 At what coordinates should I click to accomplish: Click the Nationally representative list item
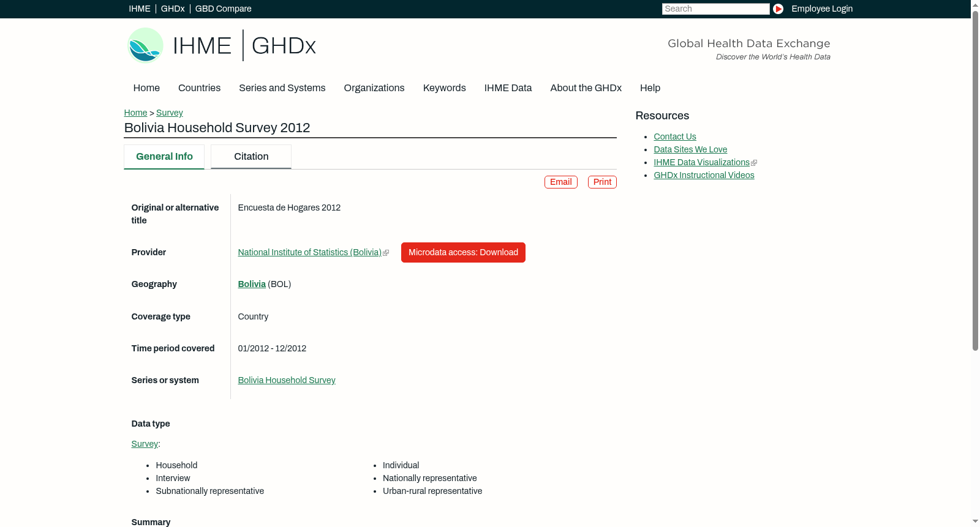point(429,478)
